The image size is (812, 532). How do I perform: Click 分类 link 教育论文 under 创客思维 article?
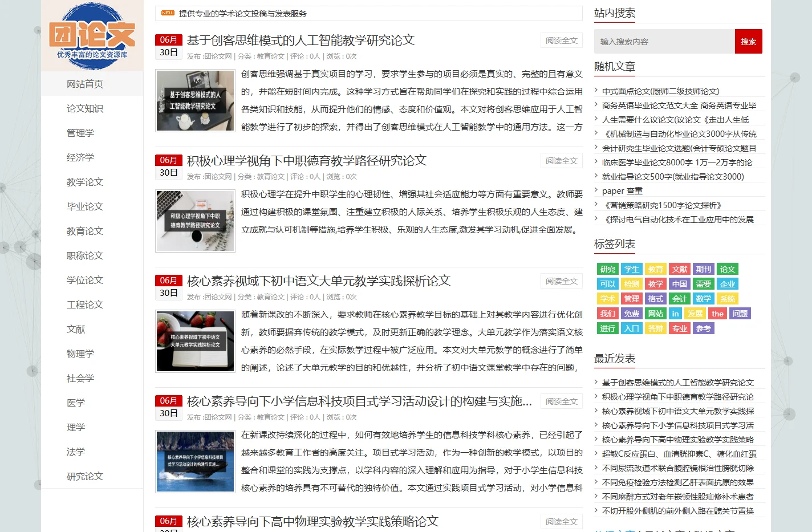(270, 56)
